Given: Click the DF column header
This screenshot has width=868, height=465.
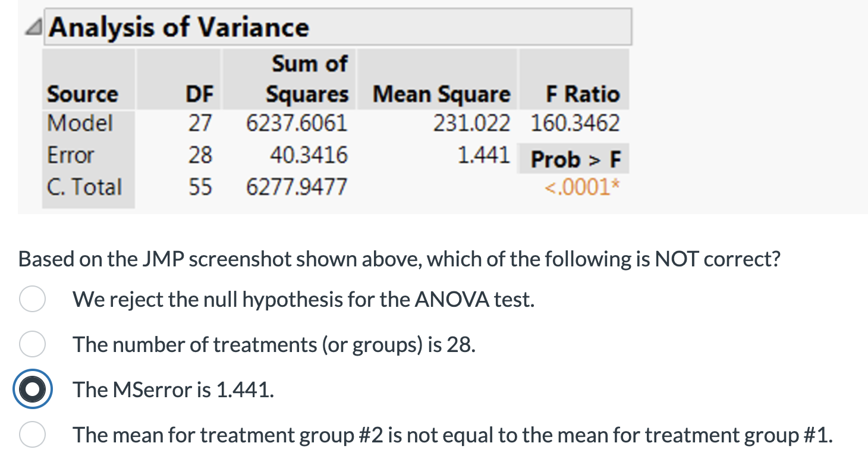Looking at the screenshot, I should pos(200,94).
